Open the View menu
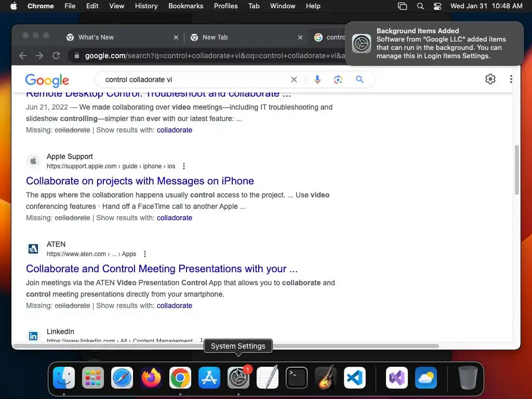Image resolution: width=532 pixels, height=399 pixels. (x=117, y=6)
